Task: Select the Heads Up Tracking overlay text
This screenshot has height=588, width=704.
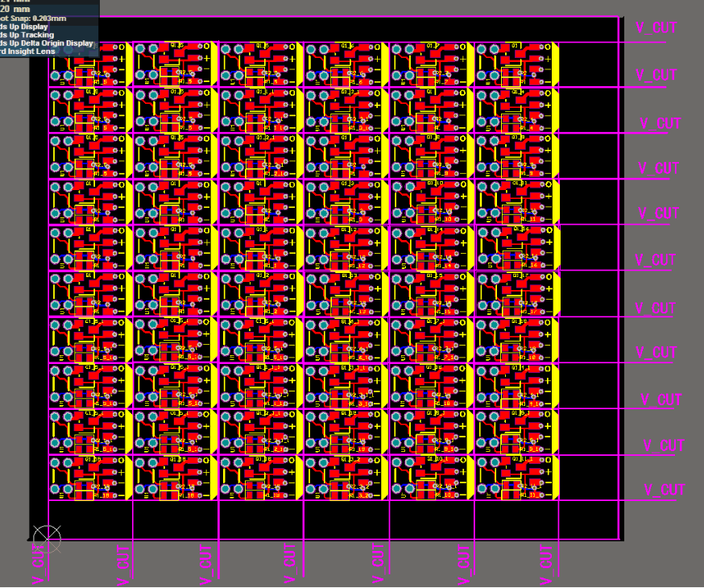Action: (28, 35)
